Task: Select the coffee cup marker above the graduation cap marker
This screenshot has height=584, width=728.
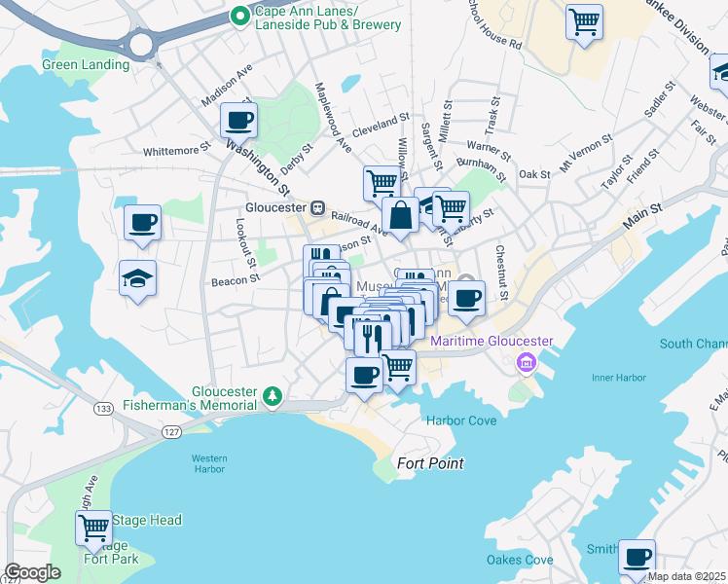Action: click(x=142, y=224)
